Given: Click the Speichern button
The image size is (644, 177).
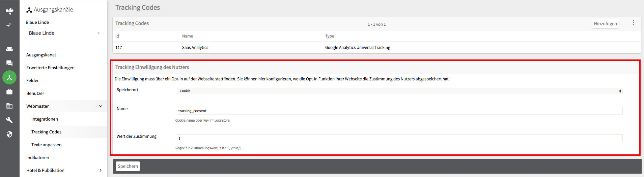Looking at the screenshot, I should pyautogui.click(x=128, y=166).
